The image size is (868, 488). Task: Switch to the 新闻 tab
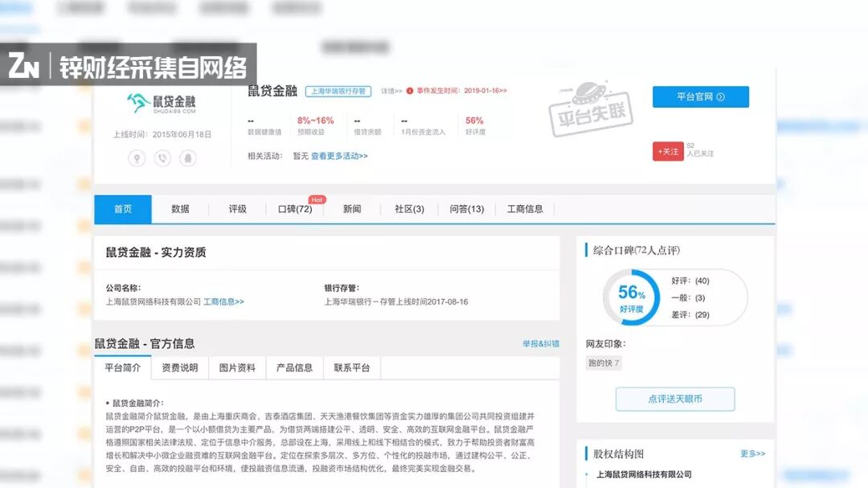pyautogui.click(x=352, y=209)
